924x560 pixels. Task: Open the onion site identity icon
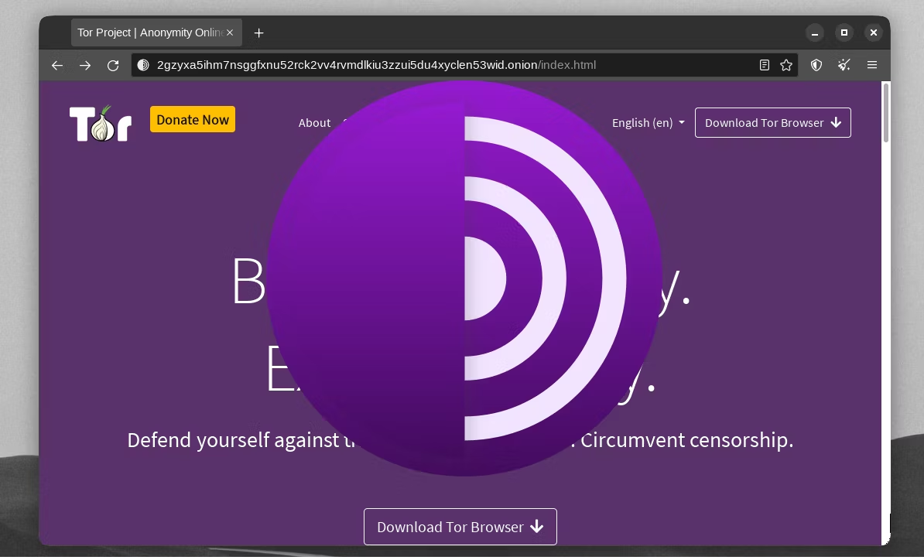143,66
